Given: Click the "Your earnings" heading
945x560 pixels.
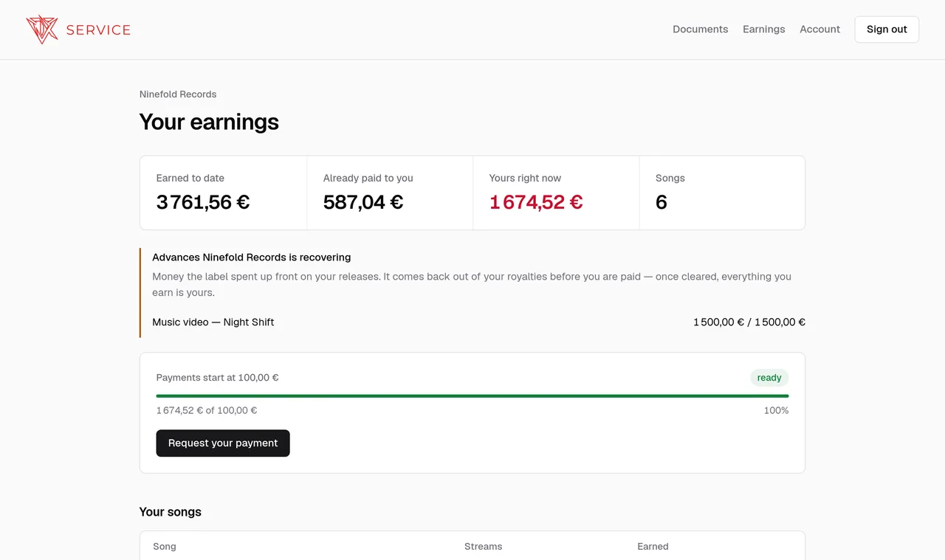Looking at the screenshot, I should [209, 122].
